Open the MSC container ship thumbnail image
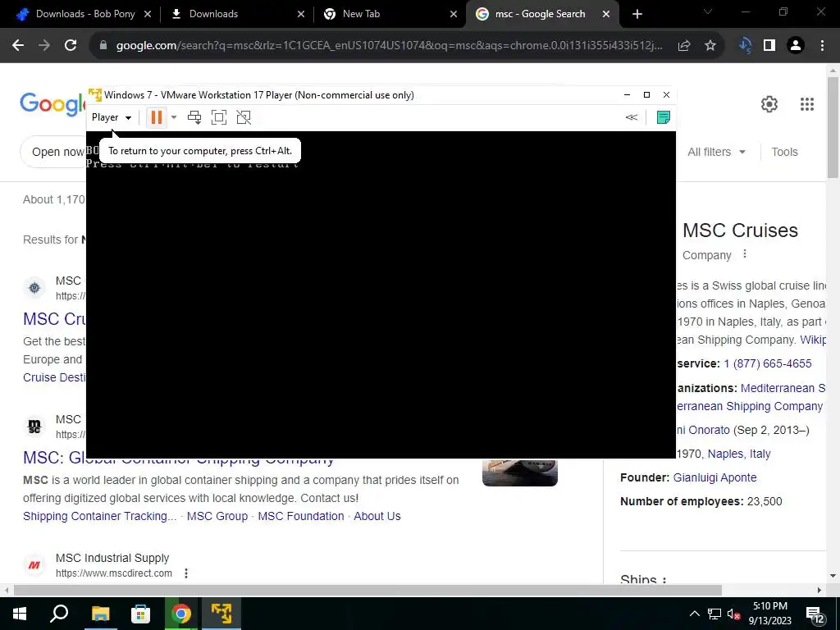 [519, 472]
